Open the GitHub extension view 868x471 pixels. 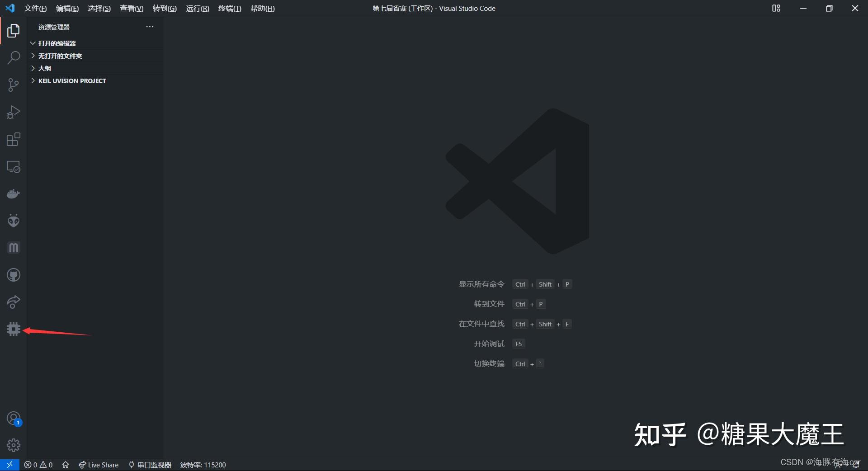tap(14, 275)
